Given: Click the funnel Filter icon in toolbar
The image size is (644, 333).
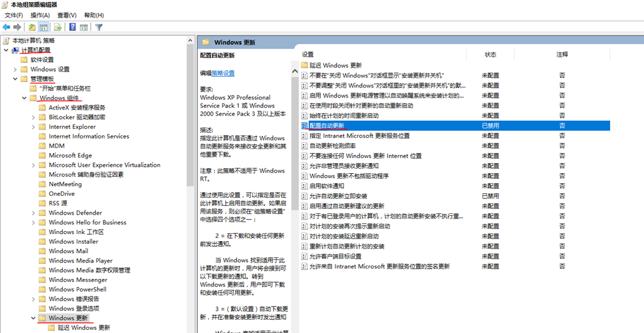Looking at the screenshot, I should [x=99, y=27].
